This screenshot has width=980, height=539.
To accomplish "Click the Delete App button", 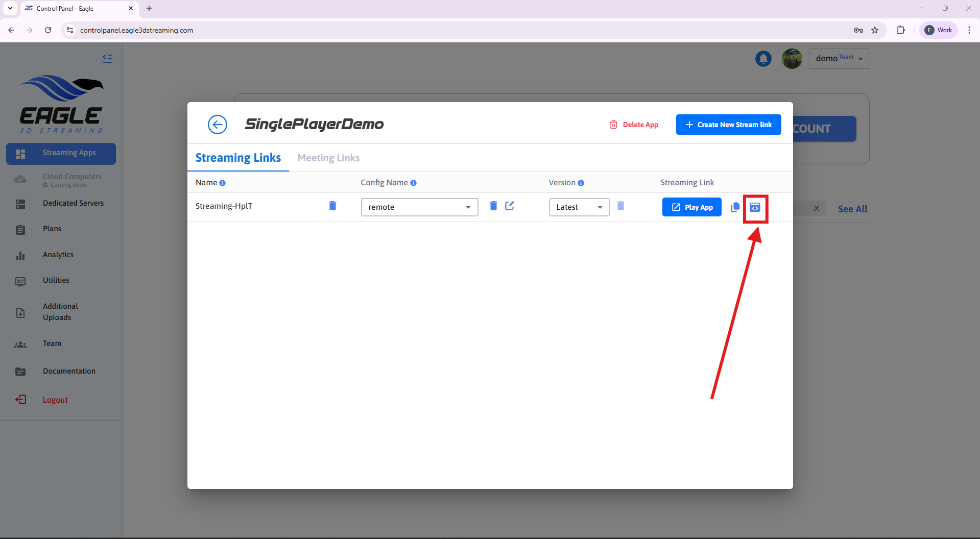I will pos(634,125).
